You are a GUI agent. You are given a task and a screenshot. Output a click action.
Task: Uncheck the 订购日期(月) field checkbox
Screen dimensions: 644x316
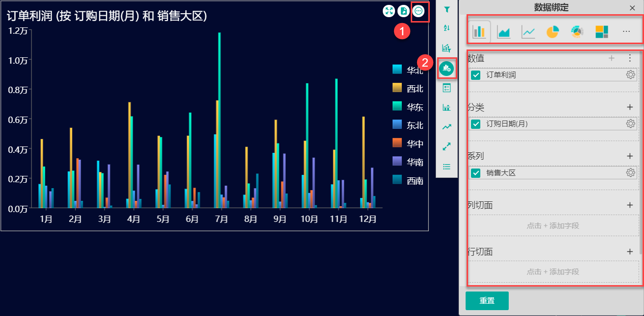click(x=475, y=124)
